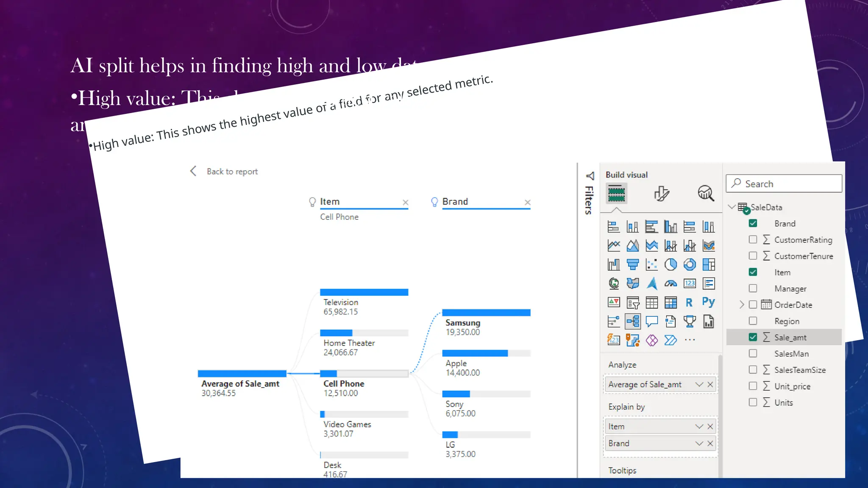Collapse the SaleData table tree
This screenshot has height=488, width=868.
click(x=732, y=207)
